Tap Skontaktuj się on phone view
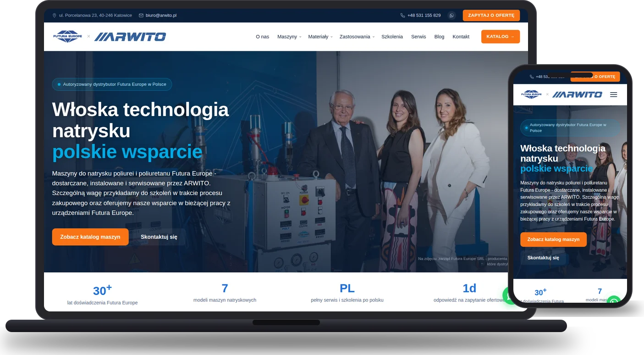This screenshot has height=355, width=644. (543, 258)
